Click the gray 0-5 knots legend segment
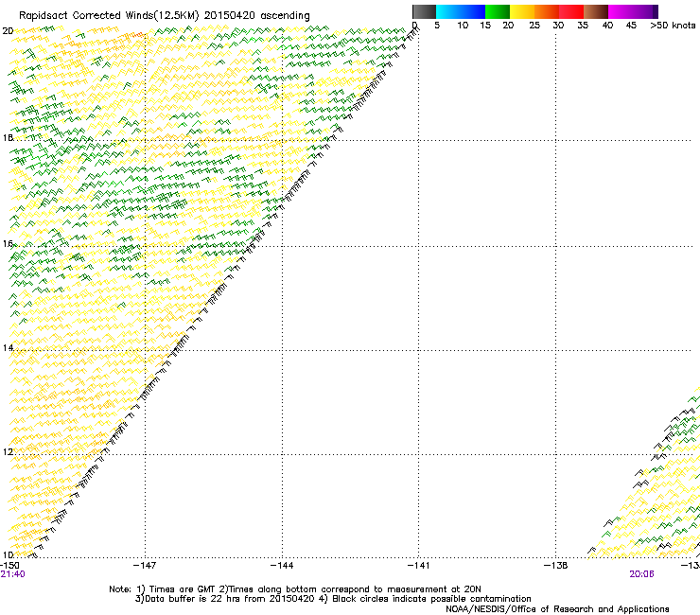This screenshot has height=615, width=700. (424, 11)
